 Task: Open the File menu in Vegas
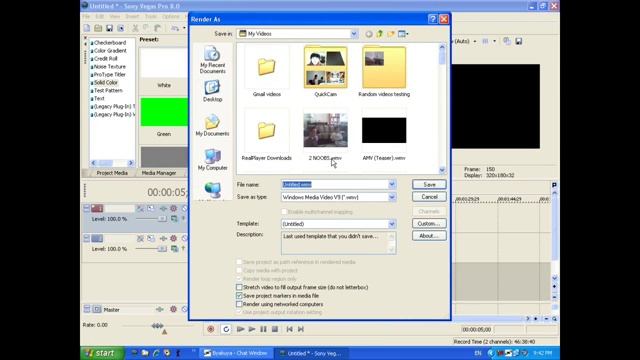click(86, 16)
